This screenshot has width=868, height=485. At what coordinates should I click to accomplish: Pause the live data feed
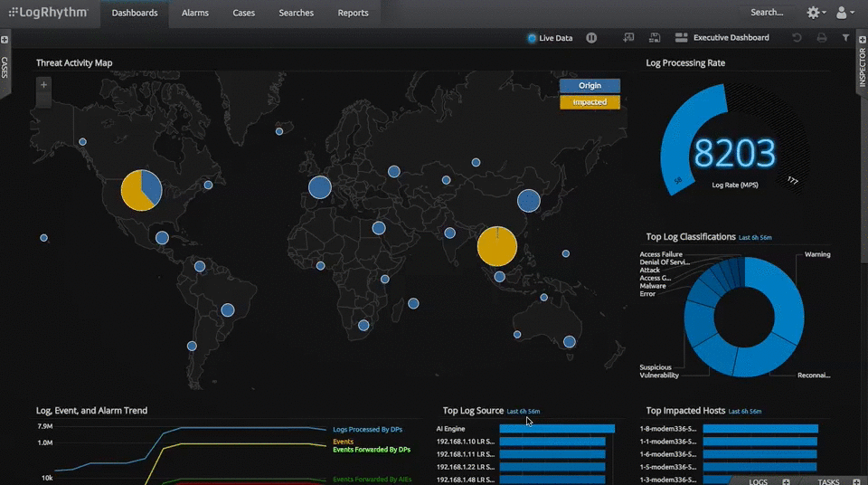point(591,38)
